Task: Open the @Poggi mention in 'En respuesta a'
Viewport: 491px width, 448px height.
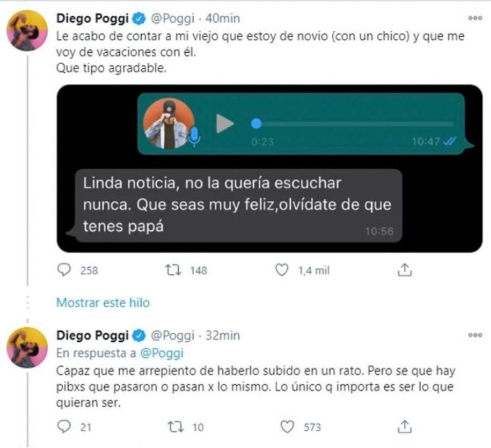Action: [x=162, y=353]
